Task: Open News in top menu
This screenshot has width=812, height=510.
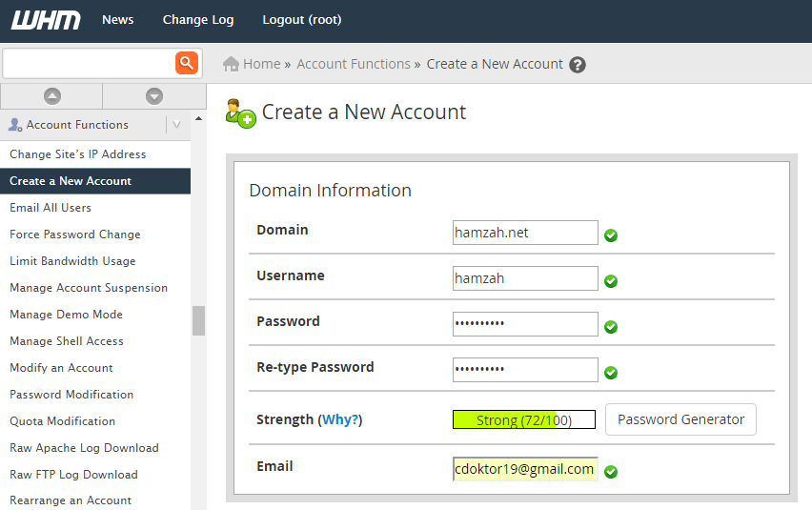Action: [118, 20]
